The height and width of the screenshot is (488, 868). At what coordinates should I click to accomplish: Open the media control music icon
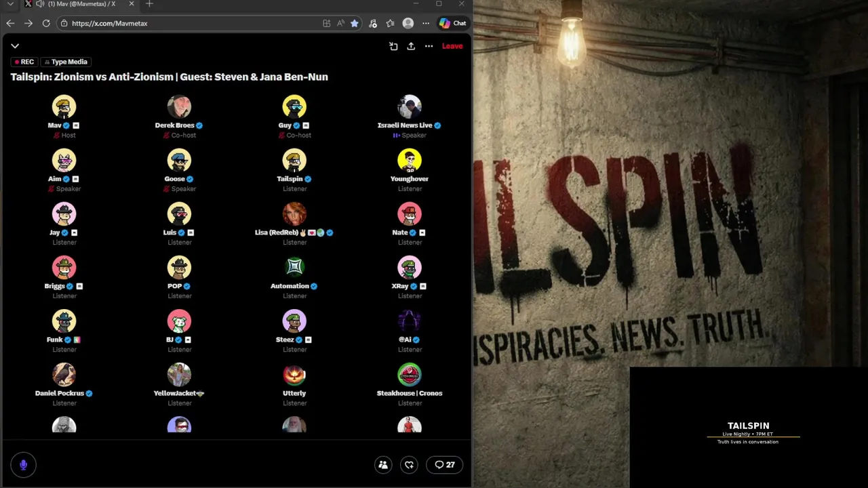click(373, 23)
